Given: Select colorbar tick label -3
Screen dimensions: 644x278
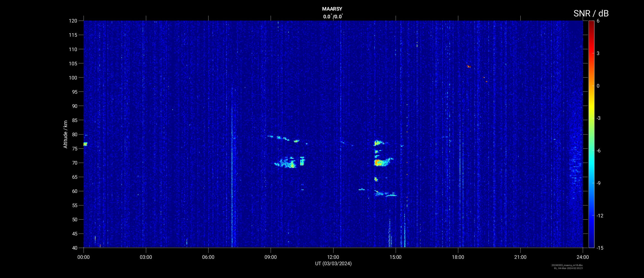Looking at the screenshot, I should click(x=599, y=118).
